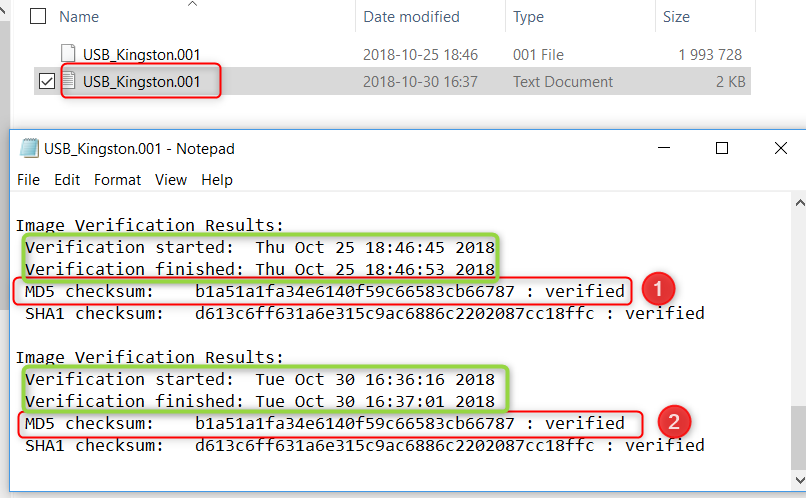The height and width of the screenshot is (498, 806).
Task: Sort files by the Size column
Action: point(675,17)
